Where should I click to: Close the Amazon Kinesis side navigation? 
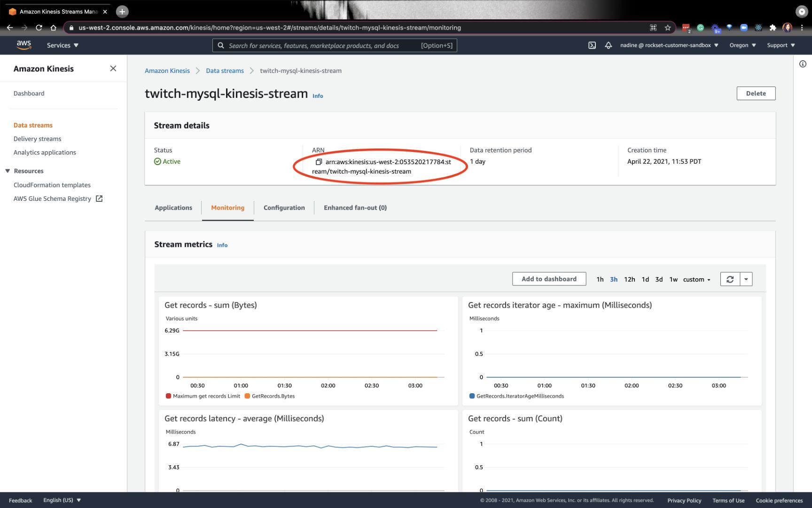coord(113,69)
